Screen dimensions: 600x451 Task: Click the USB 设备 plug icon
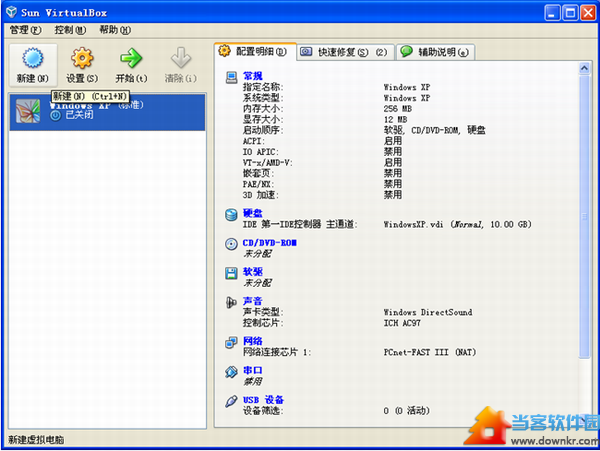point(231,401)
